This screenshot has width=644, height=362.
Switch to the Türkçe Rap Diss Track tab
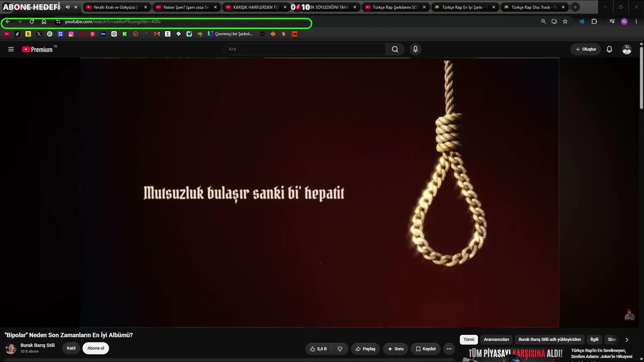pyautogui.click(x=534, y=7)
